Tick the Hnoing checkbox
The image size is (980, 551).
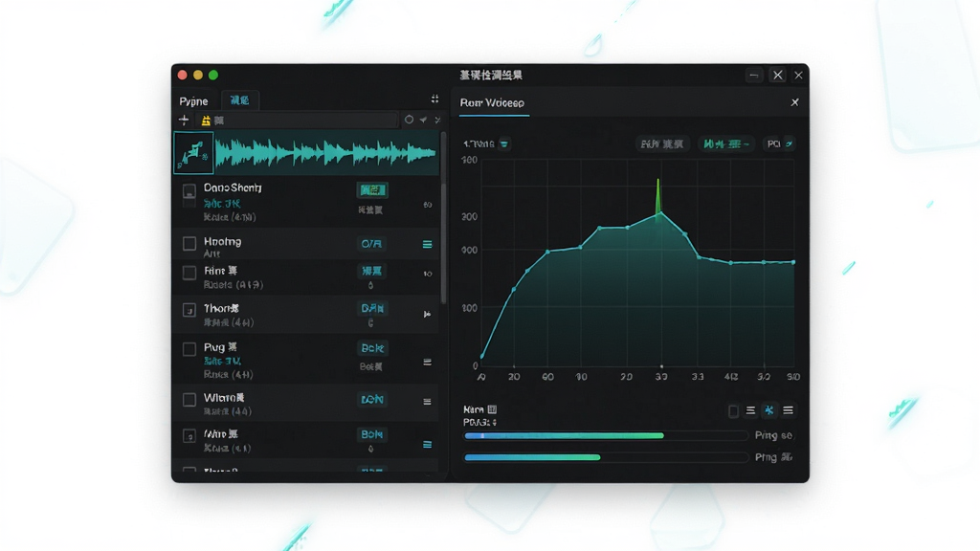pyautogui.click(x=189, y=243)
